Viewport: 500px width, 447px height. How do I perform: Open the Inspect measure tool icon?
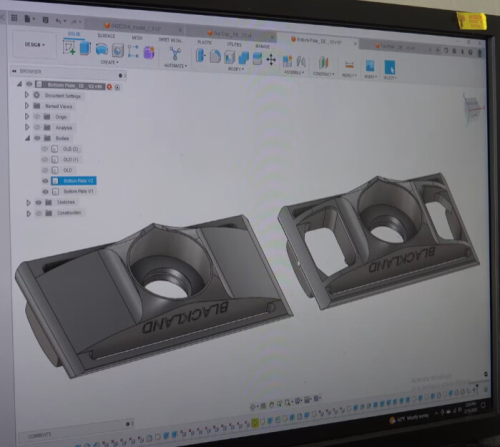(x=349, y=65)
